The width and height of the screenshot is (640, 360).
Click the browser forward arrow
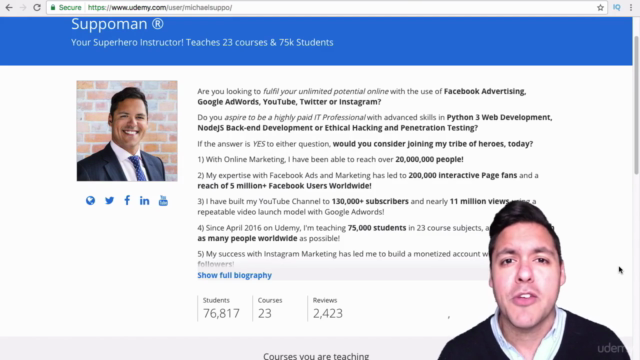23,7
